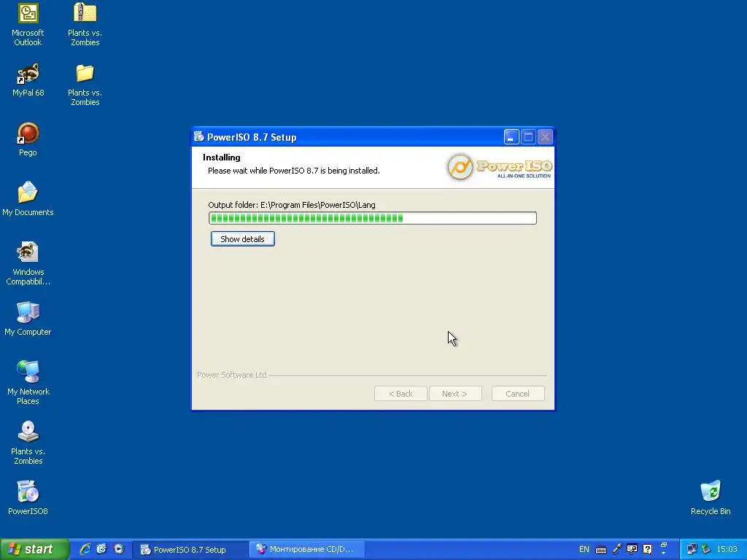
Task: Select the Plants vs. Zombies disc icon
Action: [28, 443]
